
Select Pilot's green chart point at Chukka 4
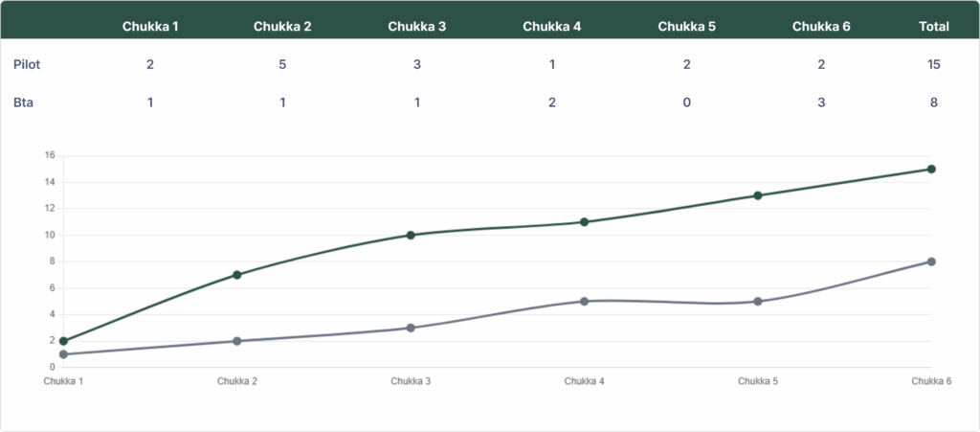point(584,222)
